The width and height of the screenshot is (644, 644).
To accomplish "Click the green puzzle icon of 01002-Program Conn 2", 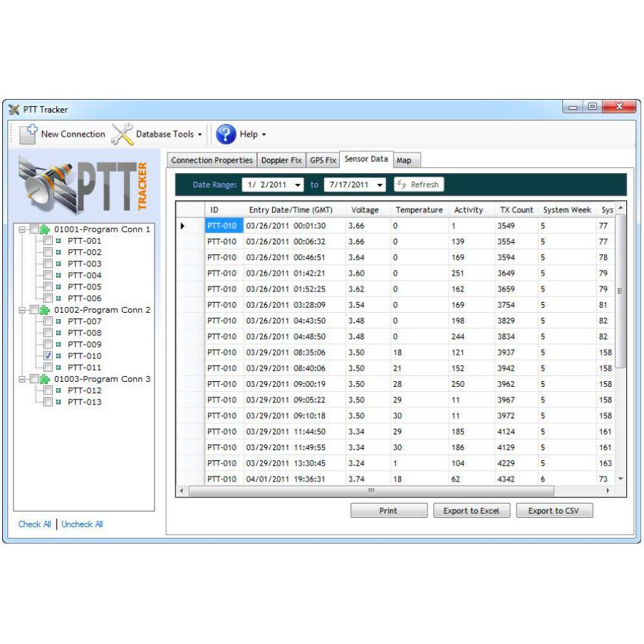I will pos(44,310).
